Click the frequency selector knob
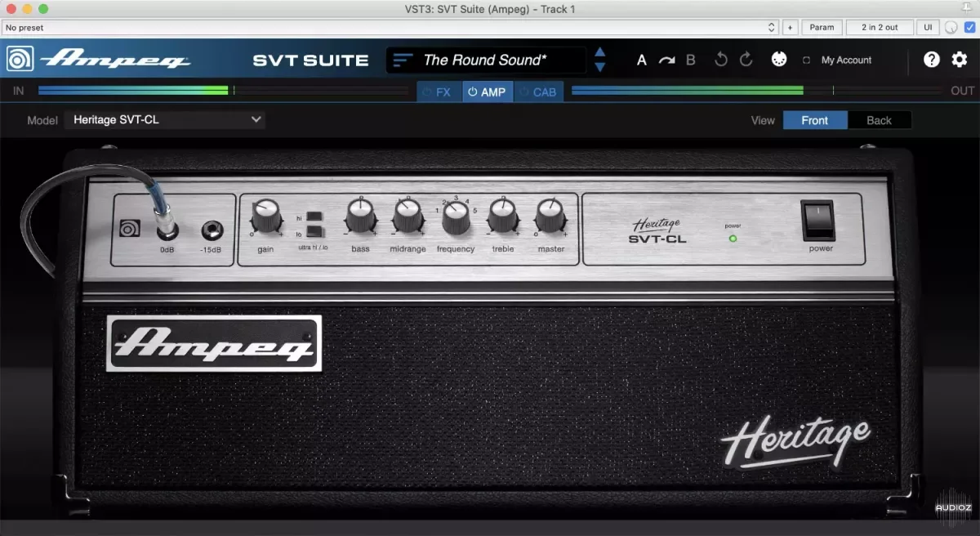Viewport: 980px width, 536px height. (456, 218)
